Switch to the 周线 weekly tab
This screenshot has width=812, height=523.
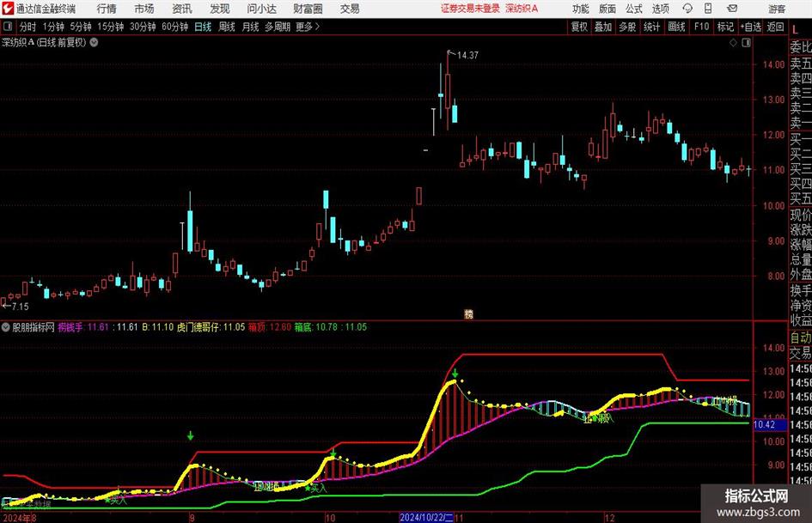point(227,27)
